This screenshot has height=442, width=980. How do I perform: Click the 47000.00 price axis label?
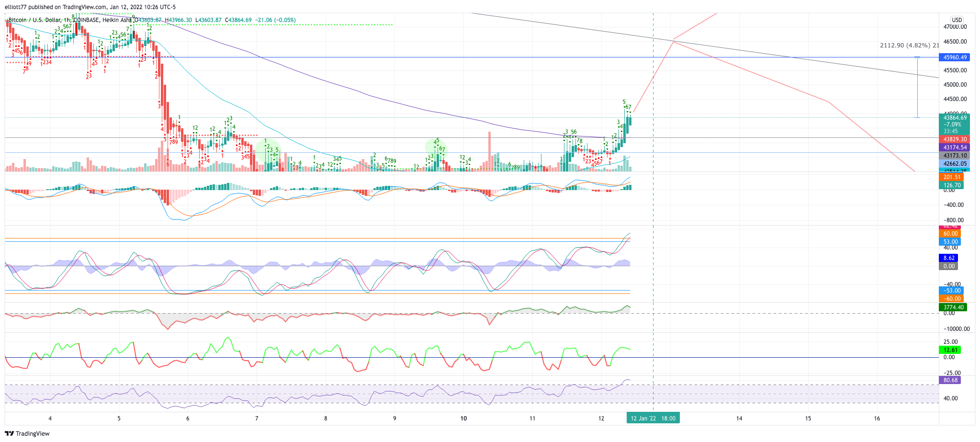click(x=955, y=27)
